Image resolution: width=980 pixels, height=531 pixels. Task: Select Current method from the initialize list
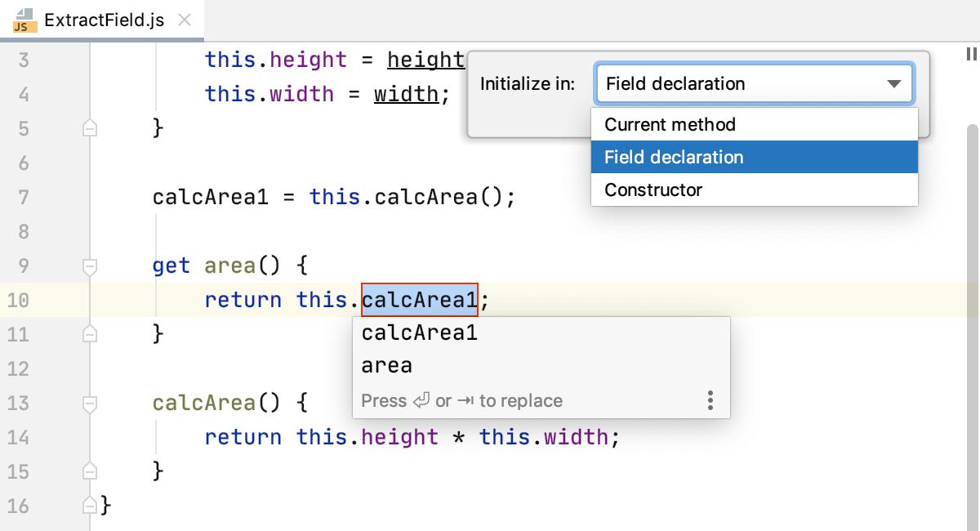click(x=670, y=124)
